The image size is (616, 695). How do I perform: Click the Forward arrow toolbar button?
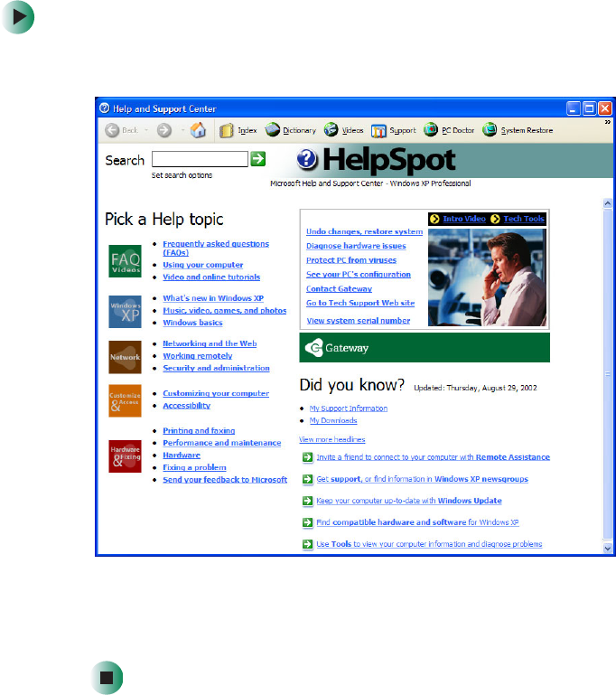tap(164, 130)
